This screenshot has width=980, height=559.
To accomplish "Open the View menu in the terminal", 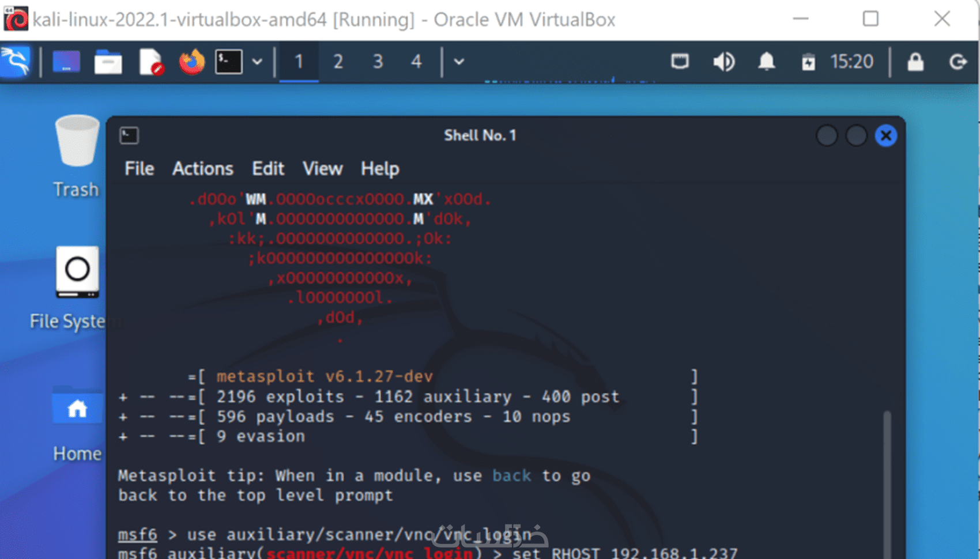I will (x=323, y=169).
